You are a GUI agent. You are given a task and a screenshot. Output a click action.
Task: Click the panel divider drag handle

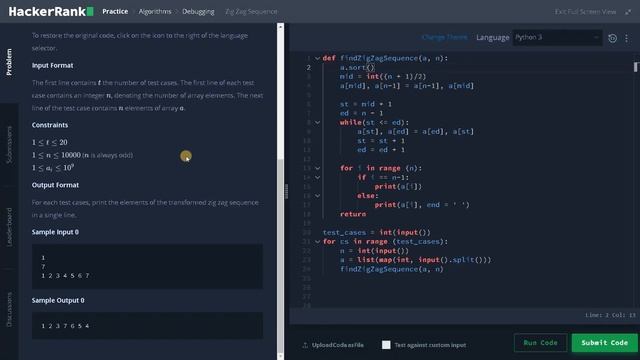[286, 191]
